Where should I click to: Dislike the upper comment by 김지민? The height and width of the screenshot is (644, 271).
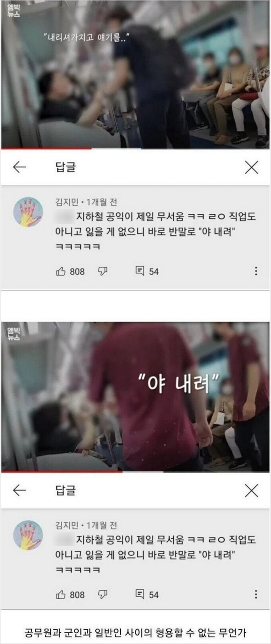(103, 271)
